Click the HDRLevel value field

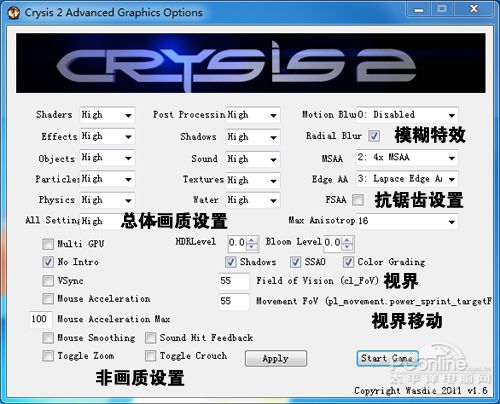point(237,243)
